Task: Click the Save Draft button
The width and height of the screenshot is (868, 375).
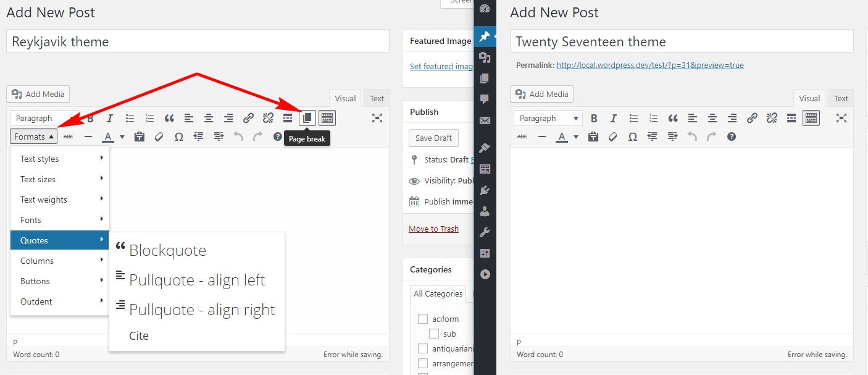Action: pos(433,138)
